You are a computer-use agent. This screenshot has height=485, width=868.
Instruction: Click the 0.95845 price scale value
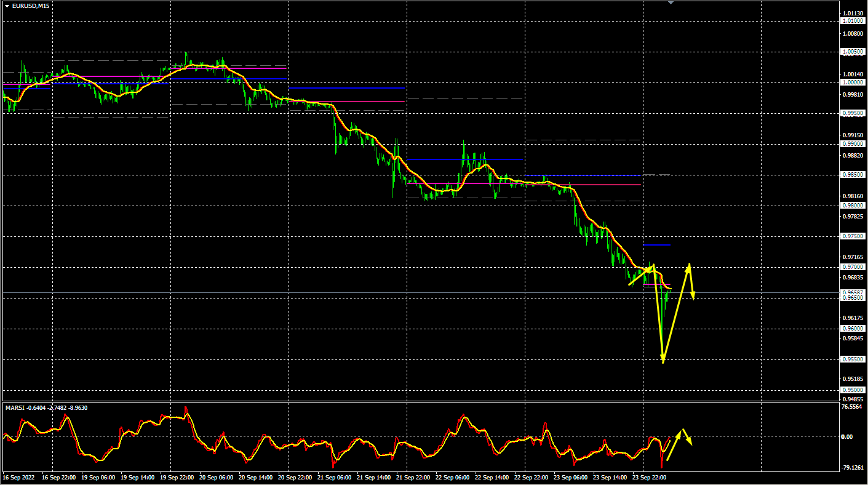(851, 338)
